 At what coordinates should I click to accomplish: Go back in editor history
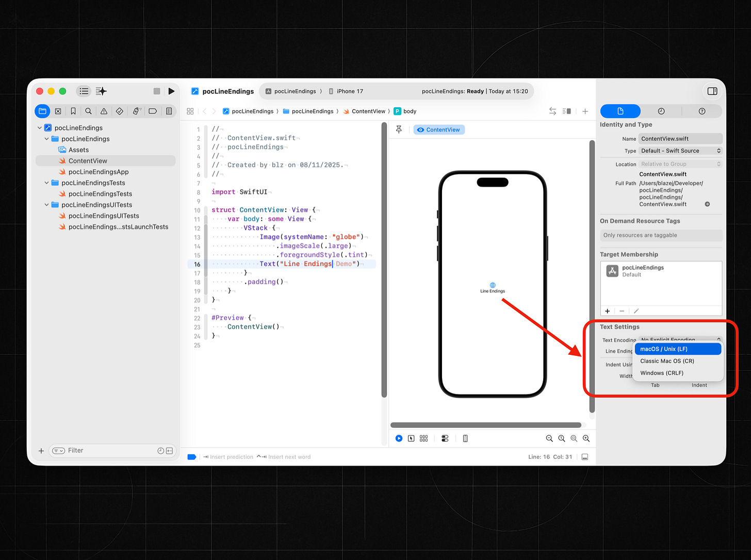204,111
